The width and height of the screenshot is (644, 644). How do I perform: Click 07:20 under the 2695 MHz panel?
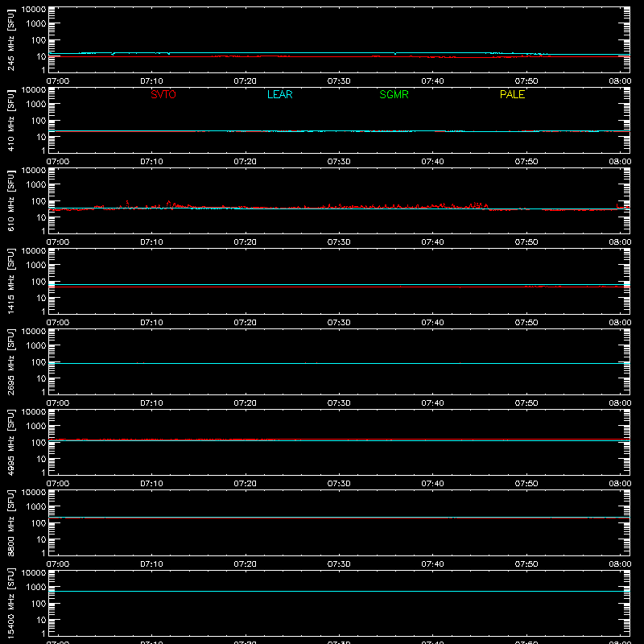pos(246,403)
